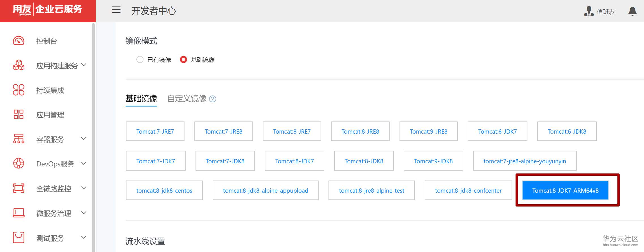644x252 pixels.
Task: Choose the Tomcat:8-JDK8 image
Action: [364, 161]
